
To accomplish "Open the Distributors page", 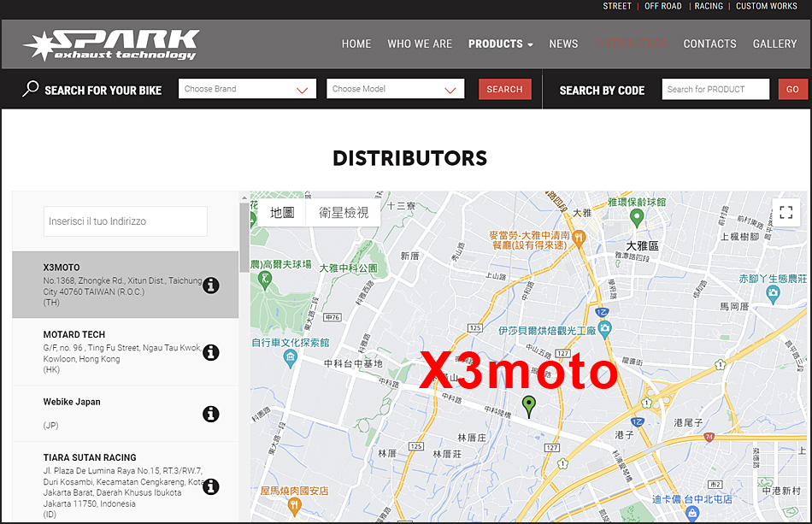I will coord(631,44).
